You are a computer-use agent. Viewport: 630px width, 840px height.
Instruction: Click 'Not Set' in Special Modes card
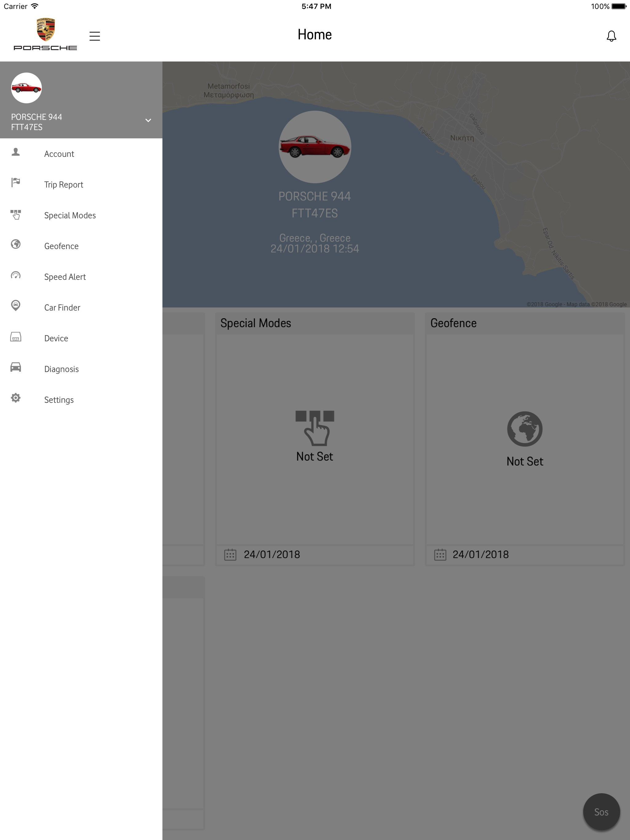click(315, 457)
